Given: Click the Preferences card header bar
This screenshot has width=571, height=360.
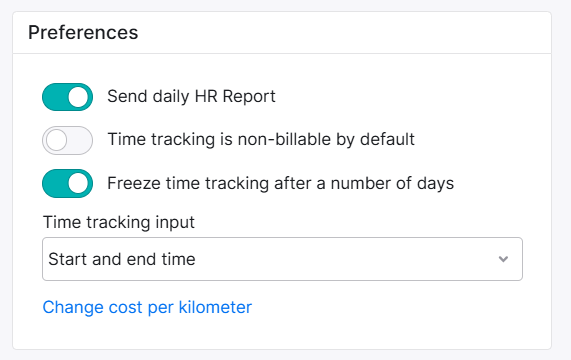Looking at the screenshot, I should (x=282, y=33).
